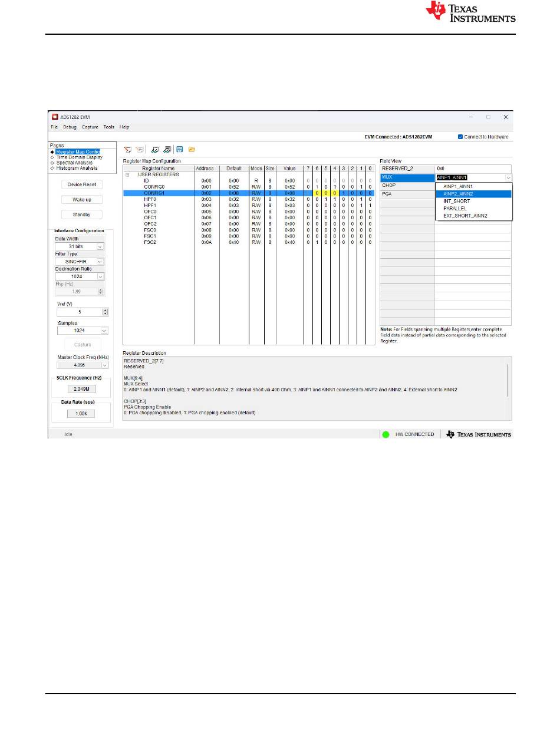Click the PGA field in Field View
560x729 pixels.
(407, 193)
